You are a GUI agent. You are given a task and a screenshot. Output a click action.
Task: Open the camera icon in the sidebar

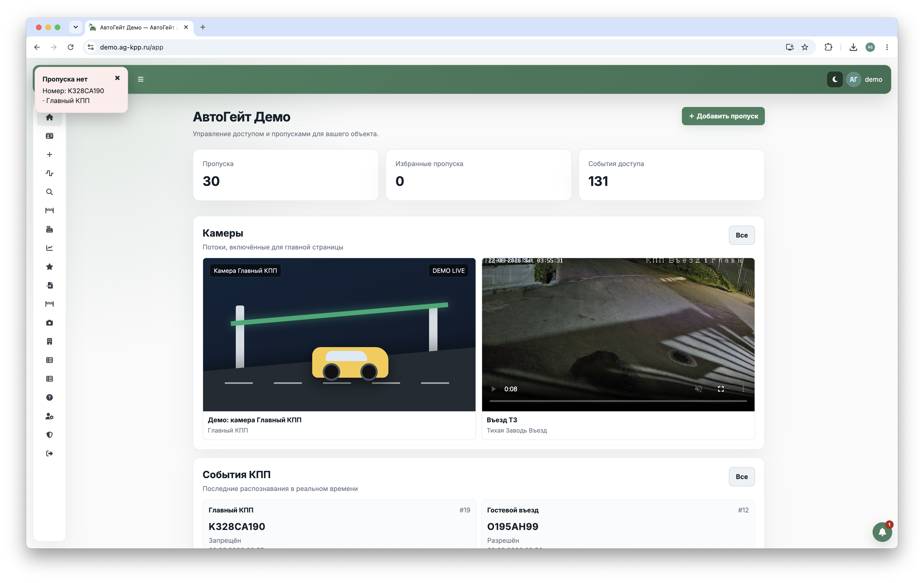(50, 323)
